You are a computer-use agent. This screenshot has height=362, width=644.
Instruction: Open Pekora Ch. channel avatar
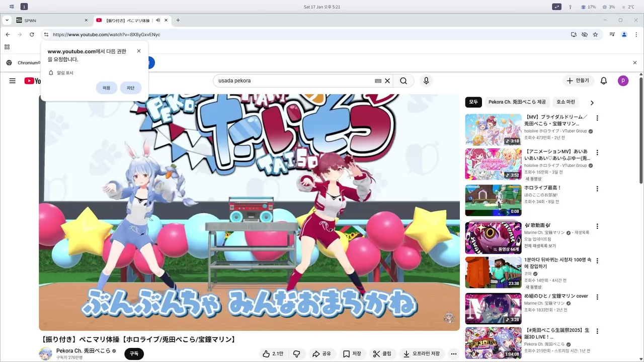coord(46,354)
